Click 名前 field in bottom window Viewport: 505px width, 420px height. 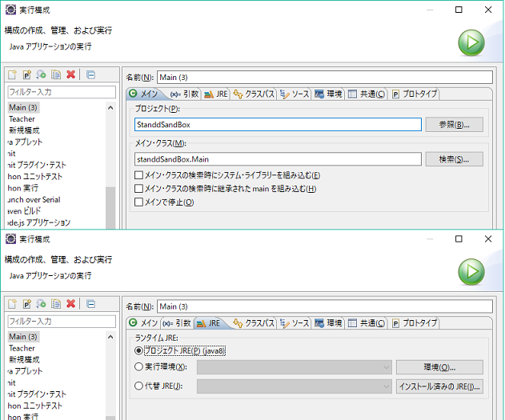[x=325, y=306]
